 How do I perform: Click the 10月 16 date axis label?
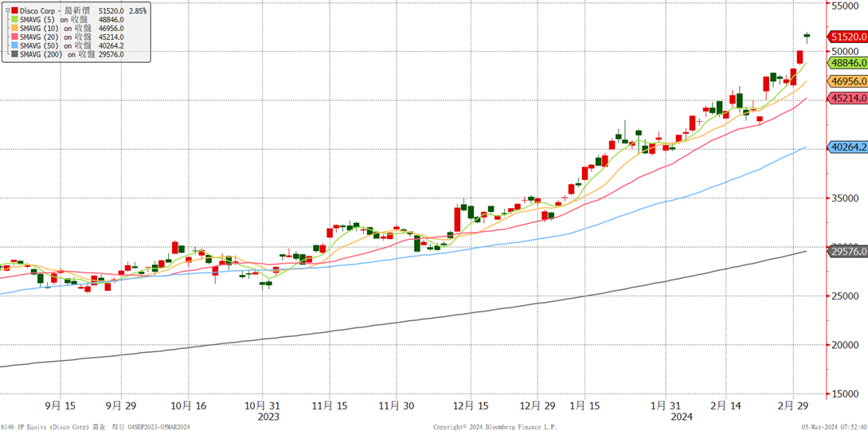(188, 406)
